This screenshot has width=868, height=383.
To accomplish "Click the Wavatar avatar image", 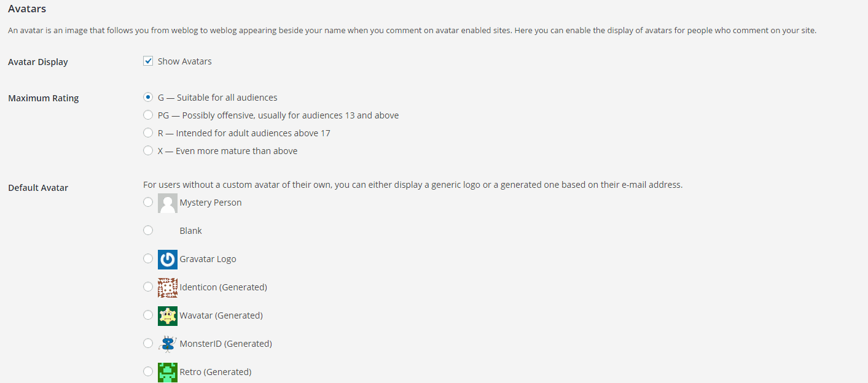I will tap(167, 315).
